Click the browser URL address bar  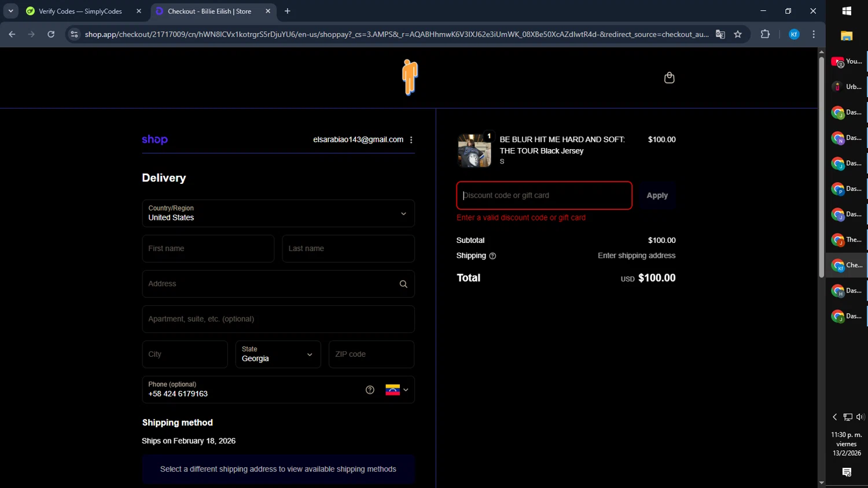tap(396, 34)
